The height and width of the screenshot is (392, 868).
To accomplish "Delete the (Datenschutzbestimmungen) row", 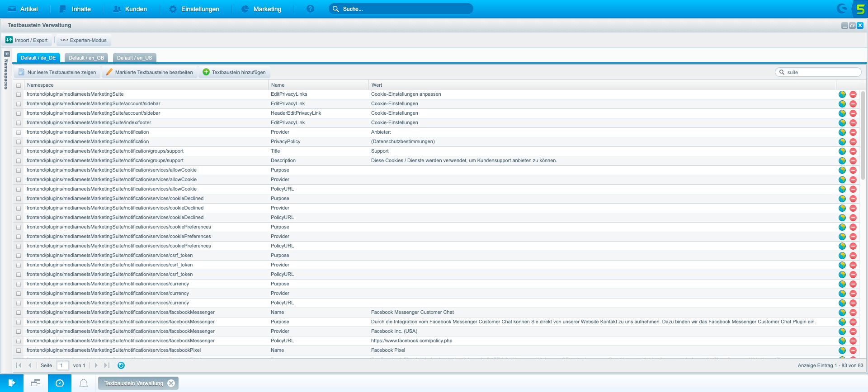I will (x=853, y=142).
